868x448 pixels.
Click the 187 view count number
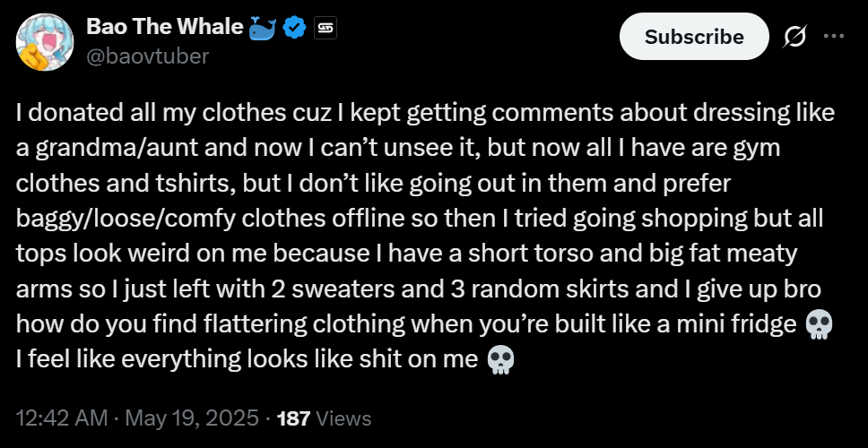(x=293, y=418)
